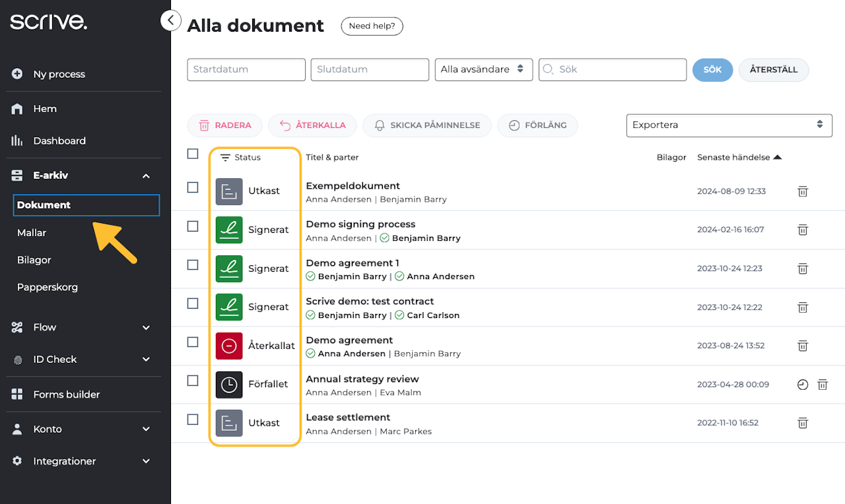
Task: Open the Alla avsändare dropdown
Action: click(x=483, y=69)
